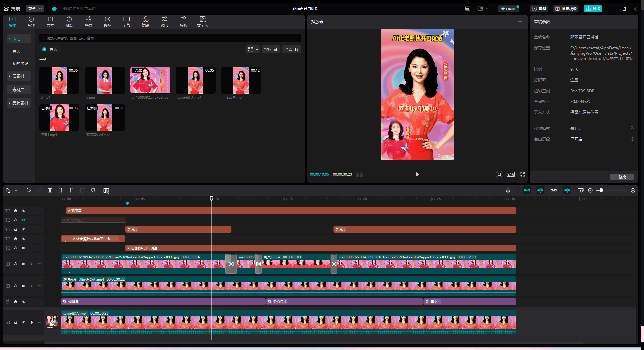This screenshot has width=644, height=350.
Task: Hide the AI让老照片开口说话 text track
Action: tap(24, 248)
